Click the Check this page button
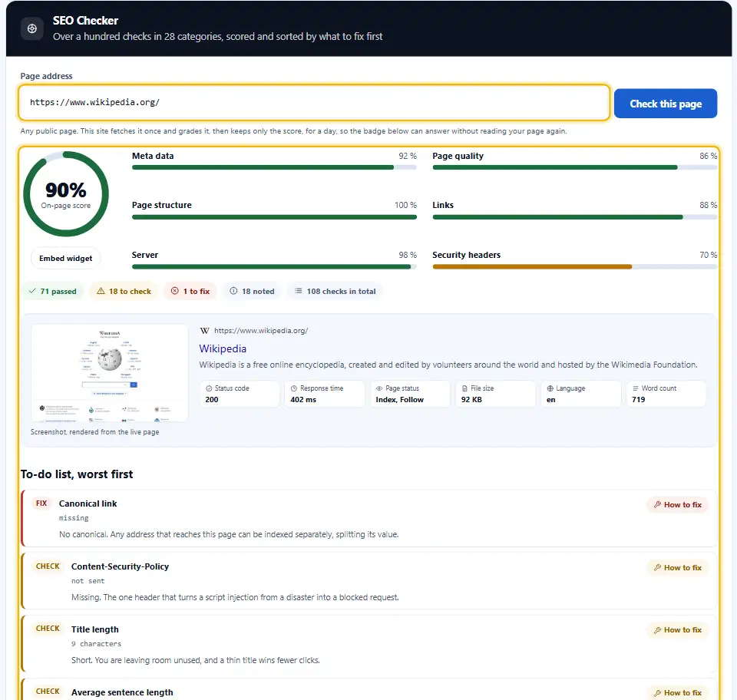Viewport: 737px width, 700px height. (665, 104)
